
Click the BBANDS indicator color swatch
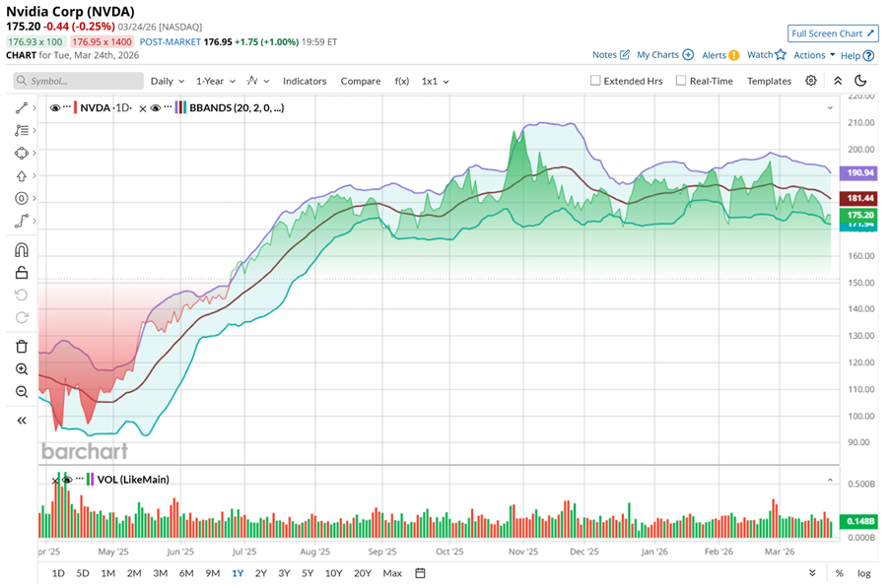coord(180,107)
